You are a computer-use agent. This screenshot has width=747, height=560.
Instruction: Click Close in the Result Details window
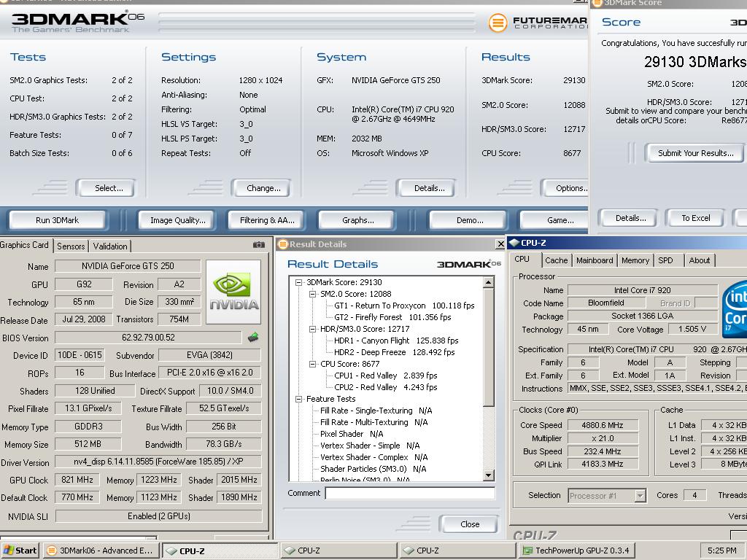click(x=470, y=524)
